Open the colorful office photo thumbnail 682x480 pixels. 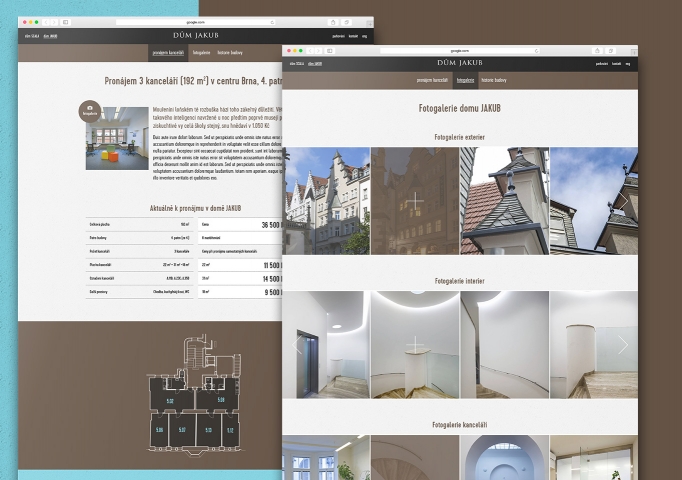[117, 138]
